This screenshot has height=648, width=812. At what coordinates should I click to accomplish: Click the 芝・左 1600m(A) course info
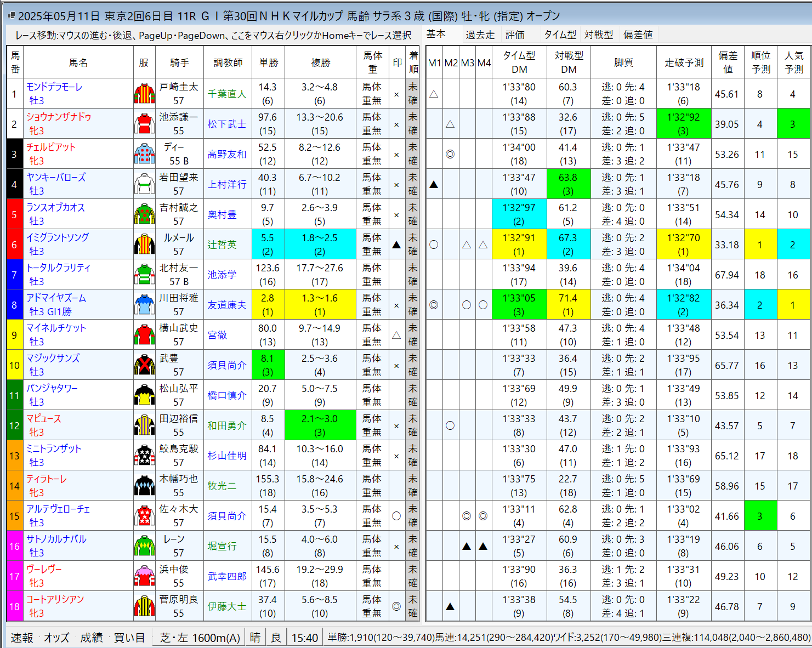(x=200, y=638)
